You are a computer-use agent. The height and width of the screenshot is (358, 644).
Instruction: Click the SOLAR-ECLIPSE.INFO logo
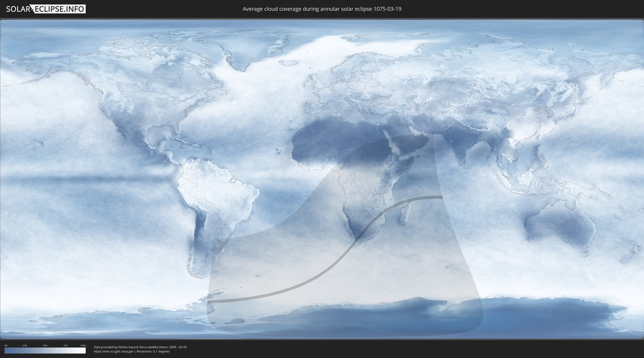(x=46, y=9)
